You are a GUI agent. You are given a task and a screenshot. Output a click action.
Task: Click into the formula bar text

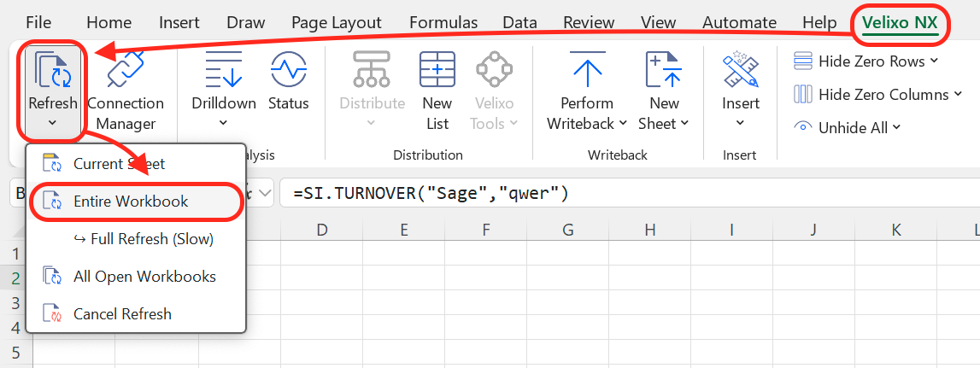click(x=598, y=194)
